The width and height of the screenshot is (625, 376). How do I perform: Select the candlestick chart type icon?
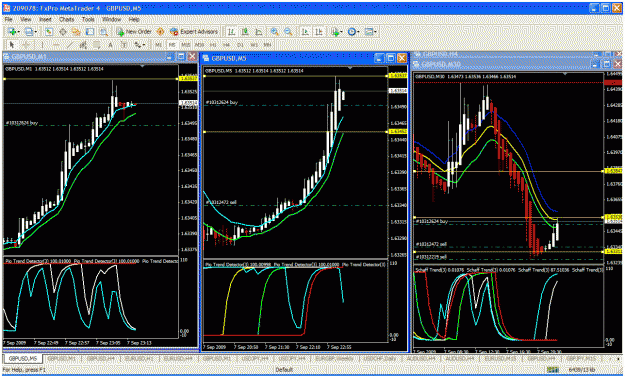245,31
